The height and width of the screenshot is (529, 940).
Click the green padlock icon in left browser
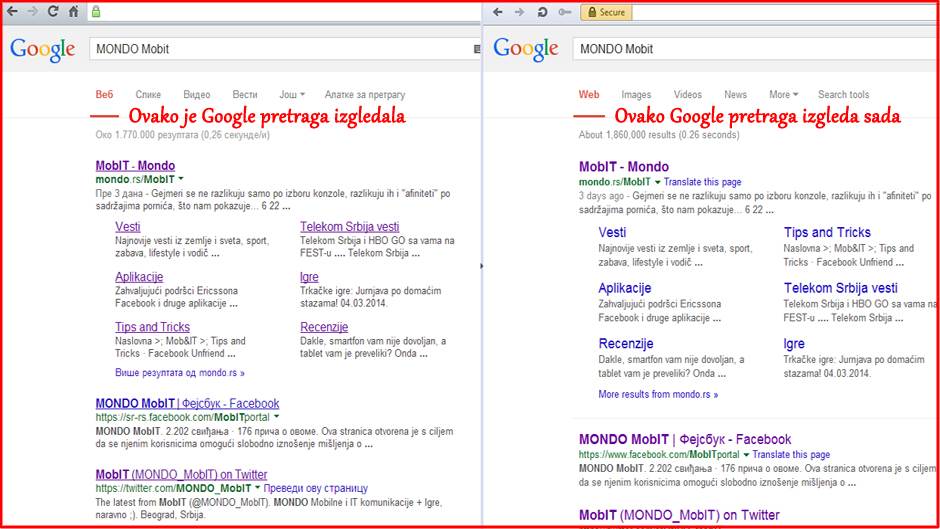[x=96, y=11]
